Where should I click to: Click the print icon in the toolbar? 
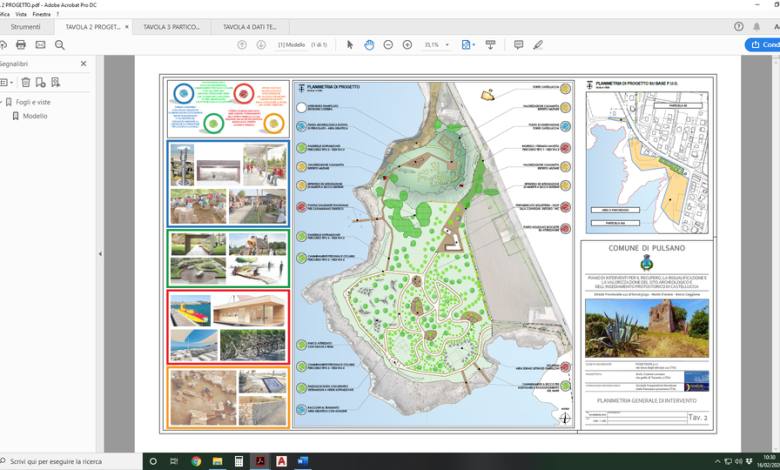(x=20, y=45)
